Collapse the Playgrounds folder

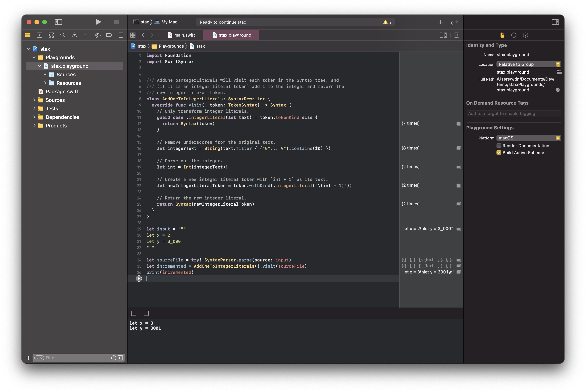pos(34,58)
